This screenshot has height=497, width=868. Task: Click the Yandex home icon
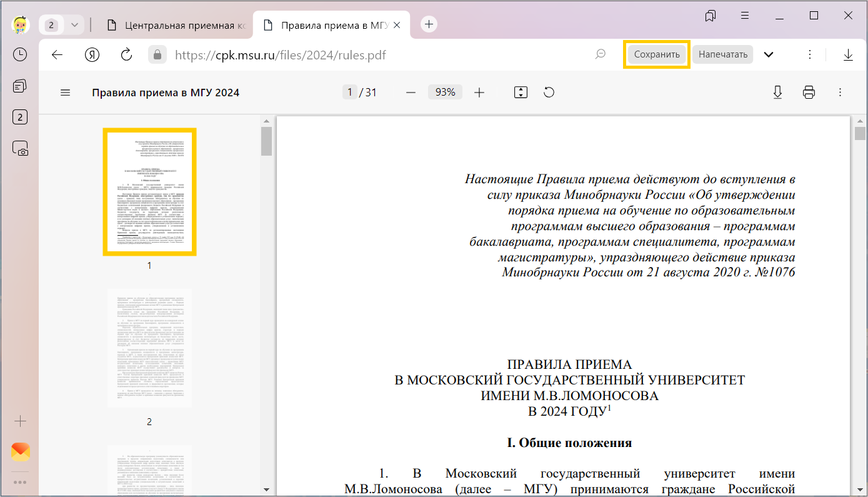coord(92,54)
